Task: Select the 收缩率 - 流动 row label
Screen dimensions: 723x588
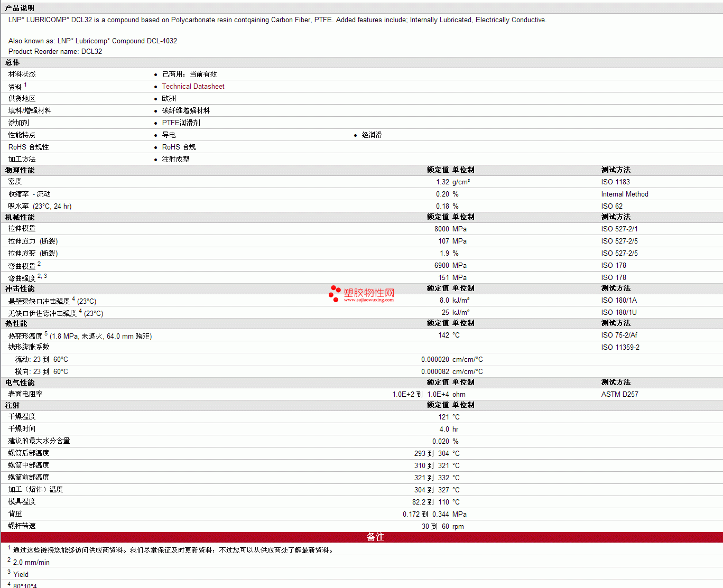Action: 30,194
